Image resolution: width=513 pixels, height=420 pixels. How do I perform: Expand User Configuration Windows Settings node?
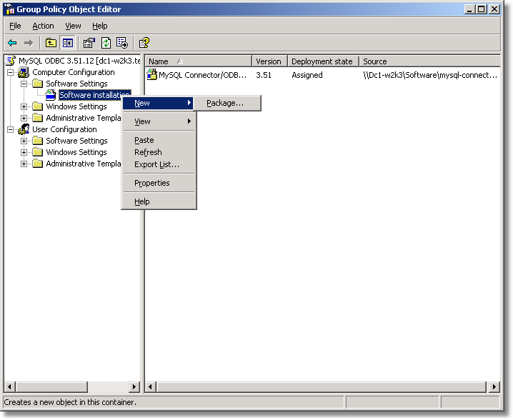tap(24, 152)
